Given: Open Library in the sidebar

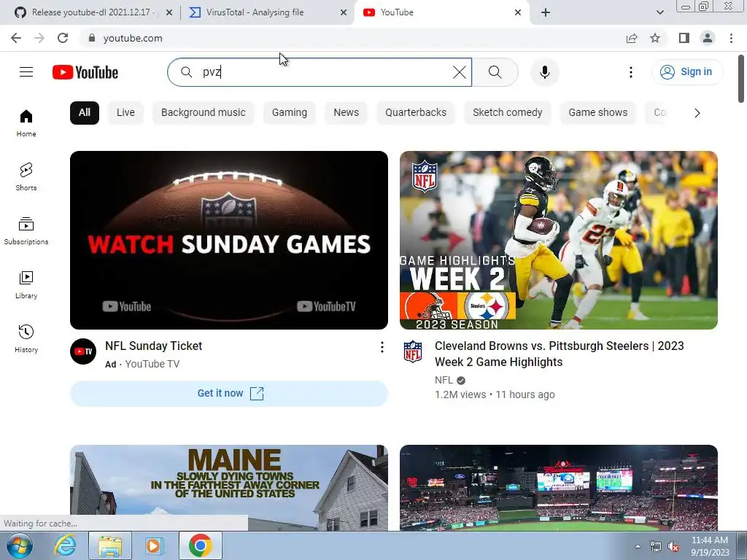Looking at the screenshot, I should pos(26,285).
